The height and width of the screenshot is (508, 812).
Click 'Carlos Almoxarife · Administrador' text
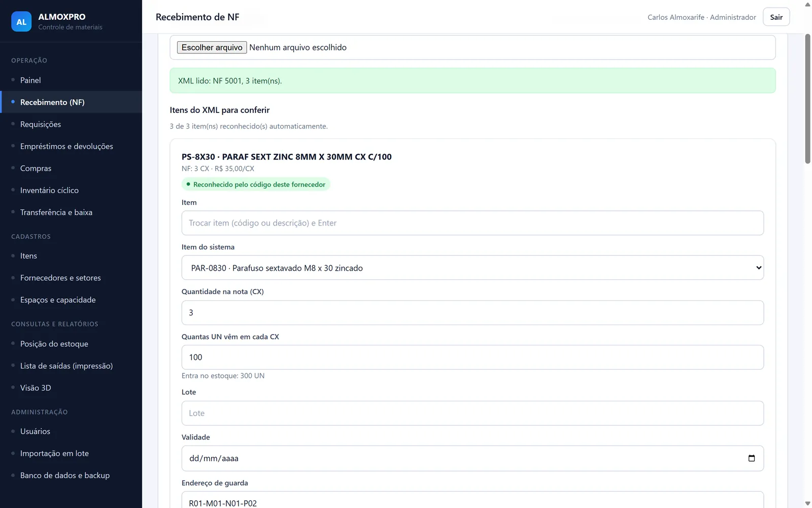click(x=701, y=17)
